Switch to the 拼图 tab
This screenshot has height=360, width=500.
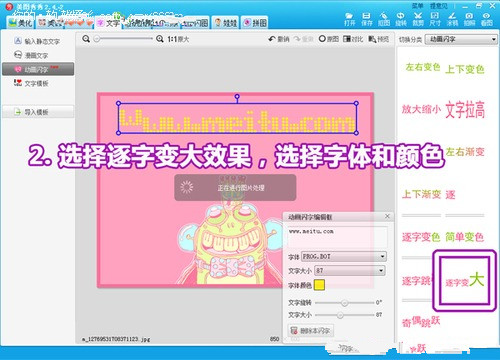(x=255, y=23)
